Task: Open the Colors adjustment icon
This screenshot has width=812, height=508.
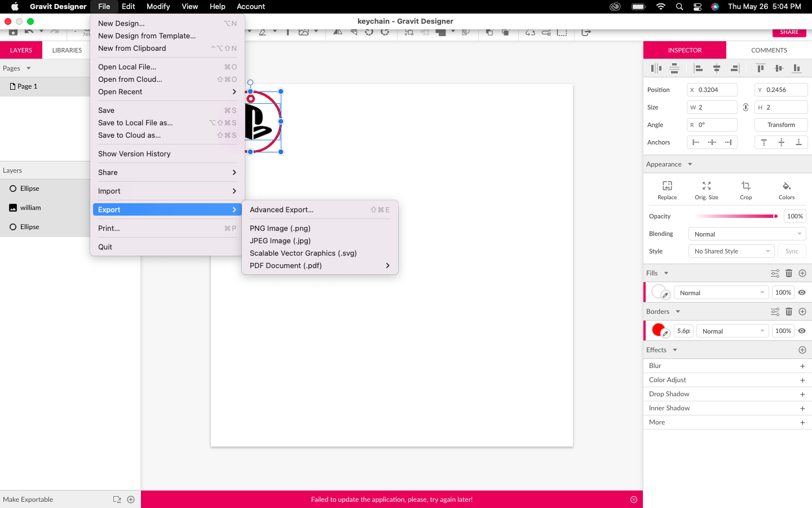Action: click(x=787, y=186)
